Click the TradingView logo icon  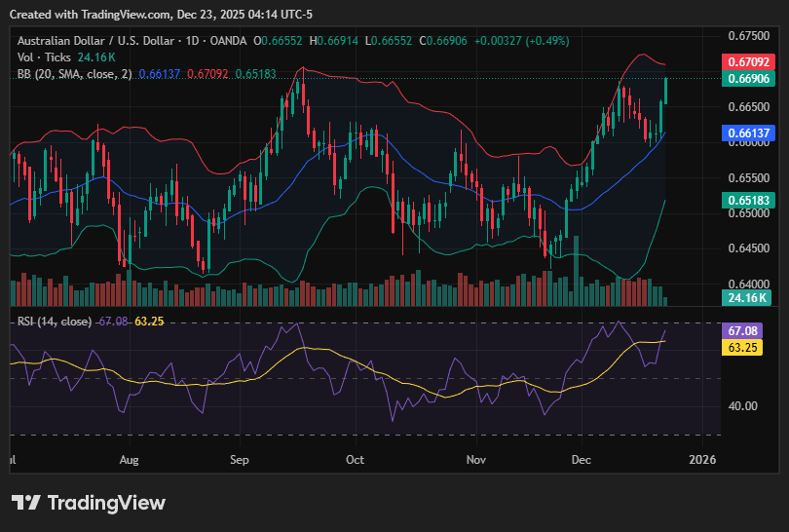tap(26, 503)
